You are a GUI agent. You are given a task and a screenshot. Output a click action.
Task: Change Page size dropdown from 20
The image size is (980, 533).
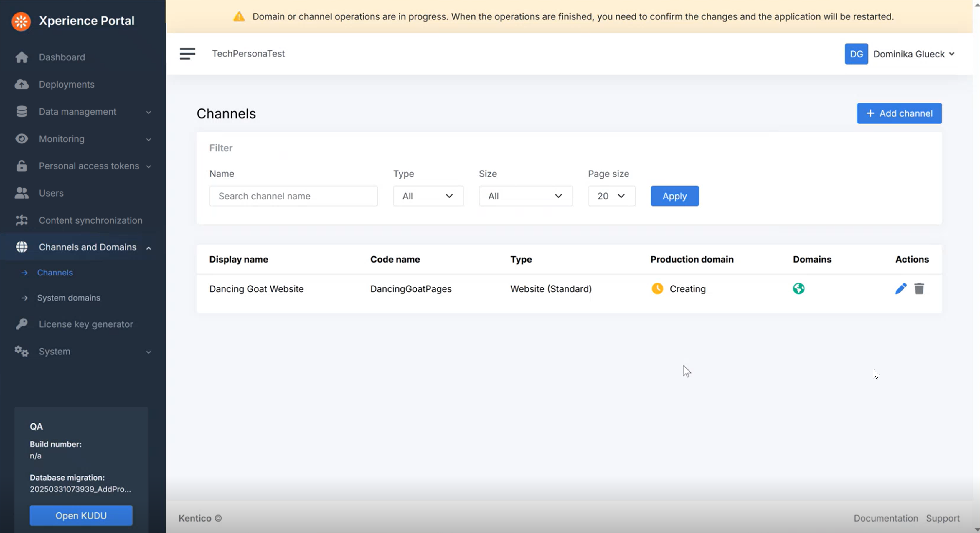coord(611,196)
